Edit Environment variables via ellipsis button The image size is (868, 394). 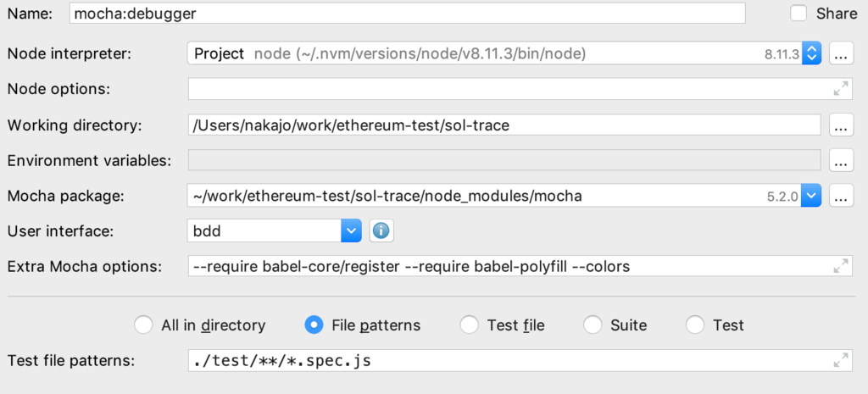coord(840,160)
